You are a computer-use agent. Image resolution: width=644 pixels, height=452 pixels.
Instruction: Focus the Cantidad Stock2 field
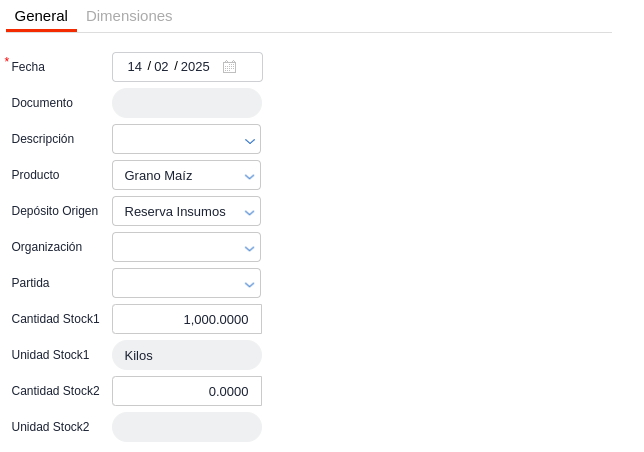tap(187, 391)
